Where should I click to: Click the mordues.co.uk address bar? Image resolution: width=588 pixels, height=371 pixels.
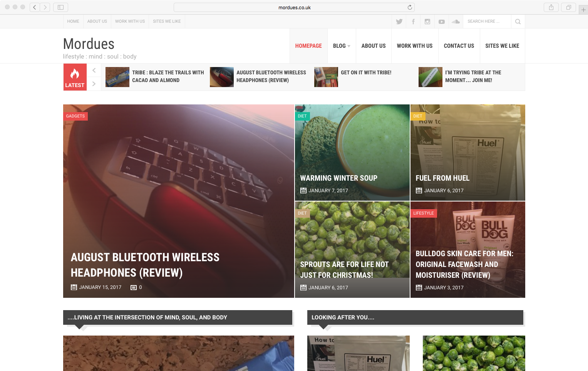[x=294, y=7]
